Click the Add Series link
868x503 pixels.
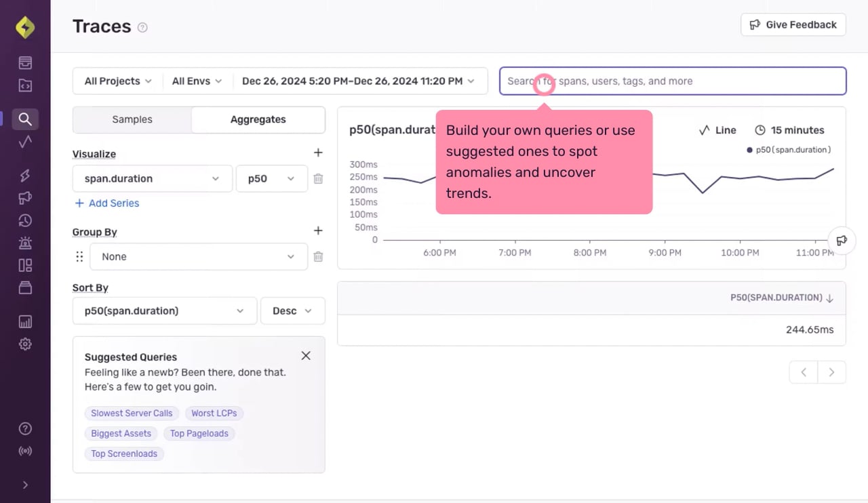coord(107,203)
